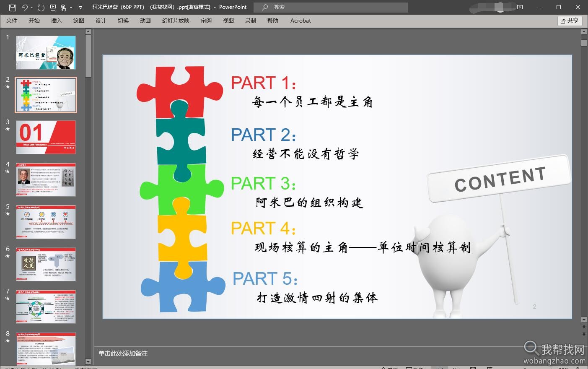This screenshot has height=369, width=588.
Task: Open the 帮助 ribbon tab
Action: tap(273, 21)
